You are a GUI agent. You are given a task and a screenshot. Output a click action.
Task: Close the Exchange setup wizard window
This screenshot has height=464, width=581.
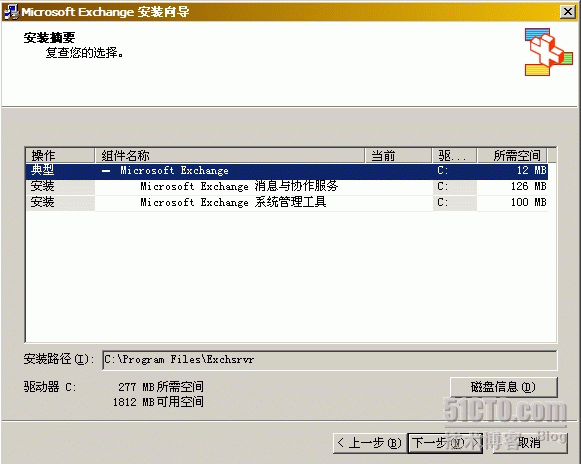568,12
